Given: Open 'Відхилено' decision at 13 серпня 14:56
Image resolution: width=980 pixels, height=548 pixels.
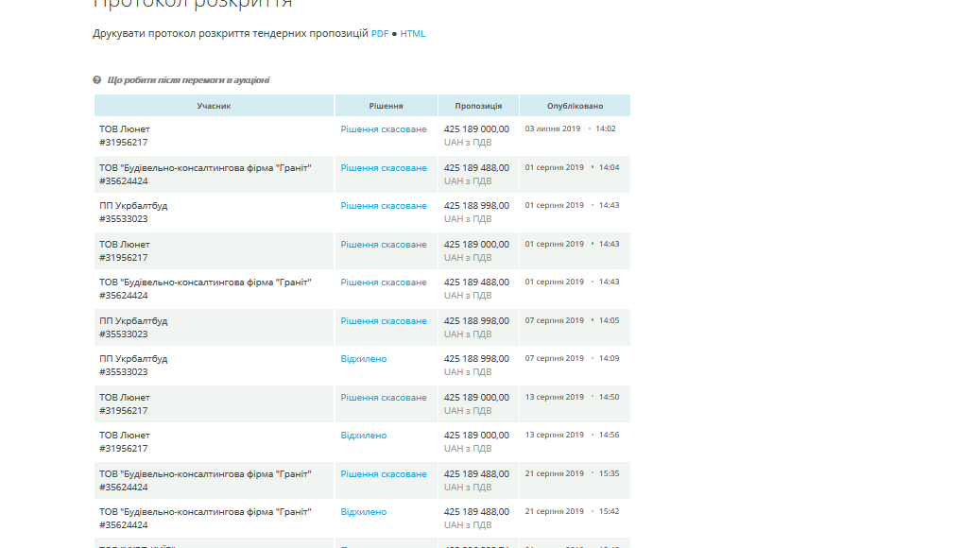Looking at the screenshot, I should click(364, 436).
